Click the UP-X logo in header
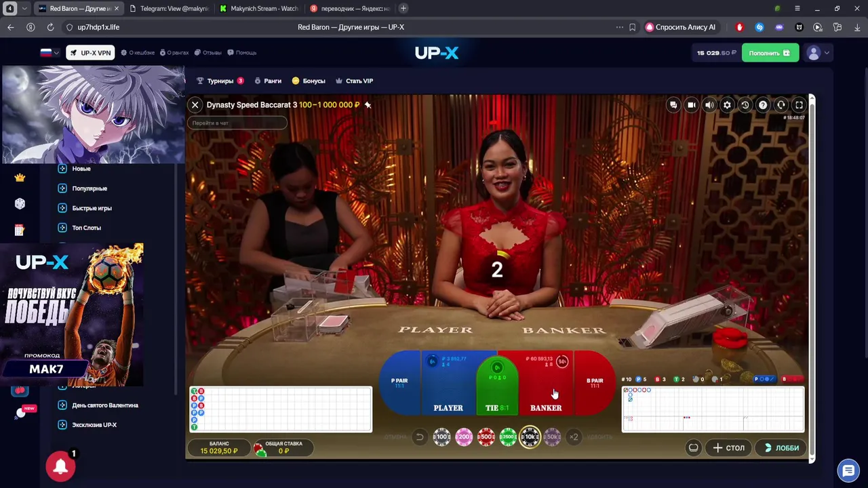This screenshot has width=868, height=488. click(437, 53)
